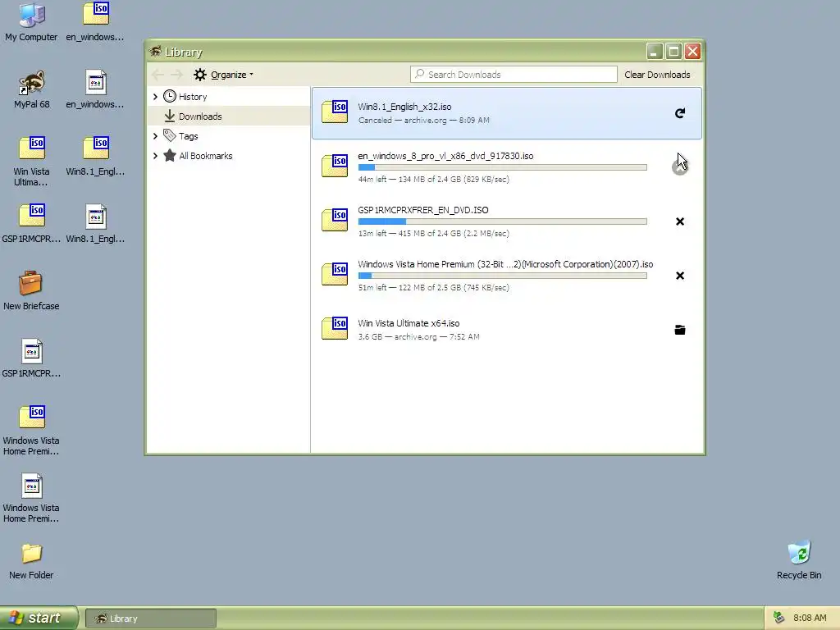Click the All Bookmarks star icon
The width and height of the screenshot is (840, 630).
[x=170, y=155]
